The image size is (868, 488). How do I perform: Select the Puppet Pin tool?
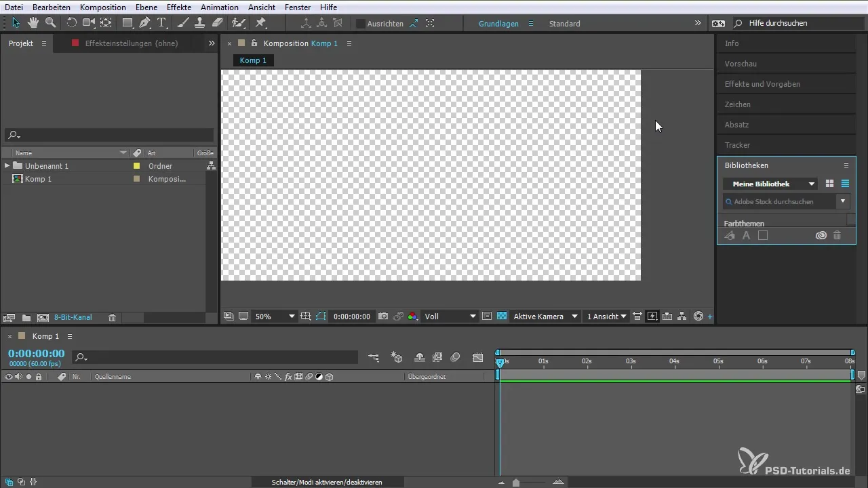tap(261, 23)
